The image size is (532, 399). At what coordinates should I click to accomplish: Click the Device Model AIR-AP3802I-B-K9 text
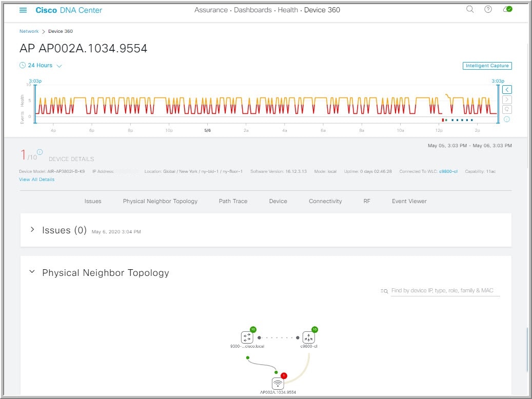pos(52,171)
